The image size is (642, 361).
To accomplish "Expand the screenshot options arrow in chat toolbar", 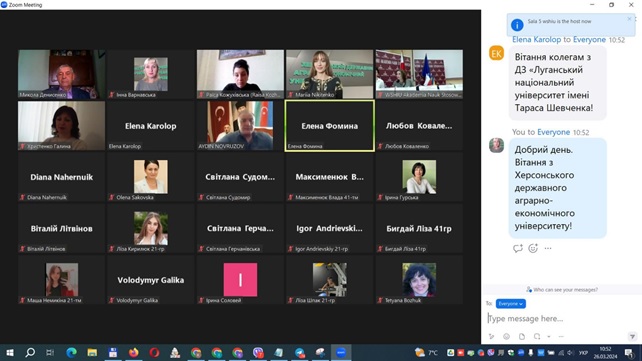I will coord(549,336).
